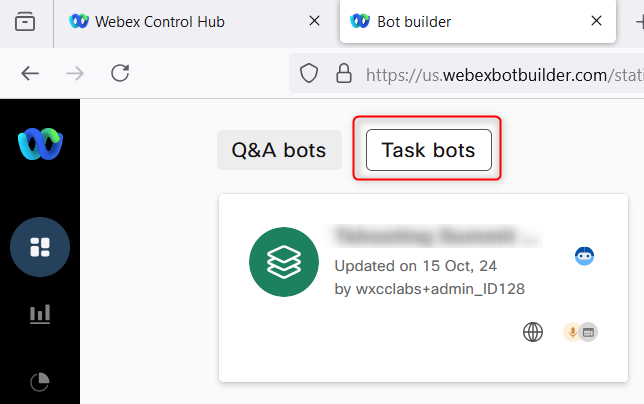Viewport: 644px width, 404px height.
Task: Open the dashboard grid icon
Action: [40, 246]
